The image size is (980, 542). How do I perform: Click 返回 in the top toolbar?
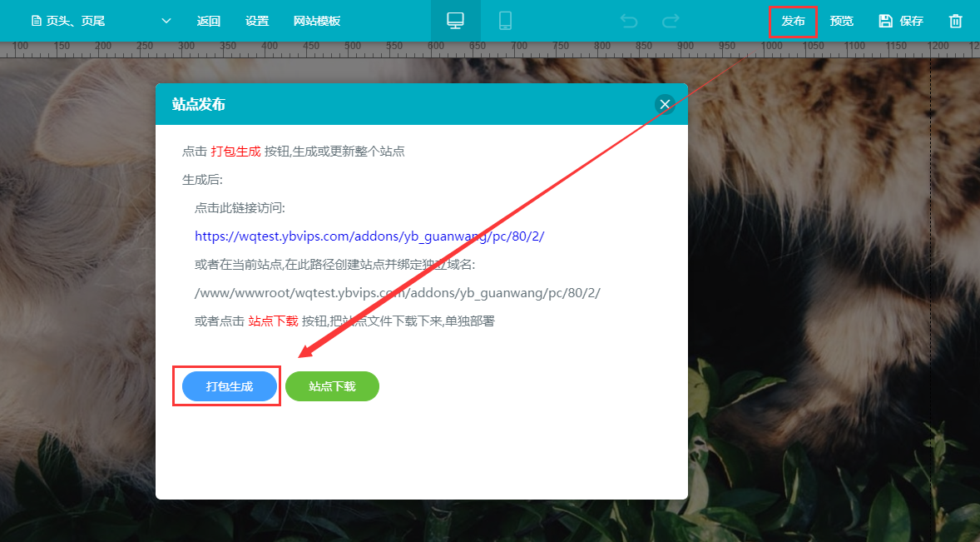209,21
